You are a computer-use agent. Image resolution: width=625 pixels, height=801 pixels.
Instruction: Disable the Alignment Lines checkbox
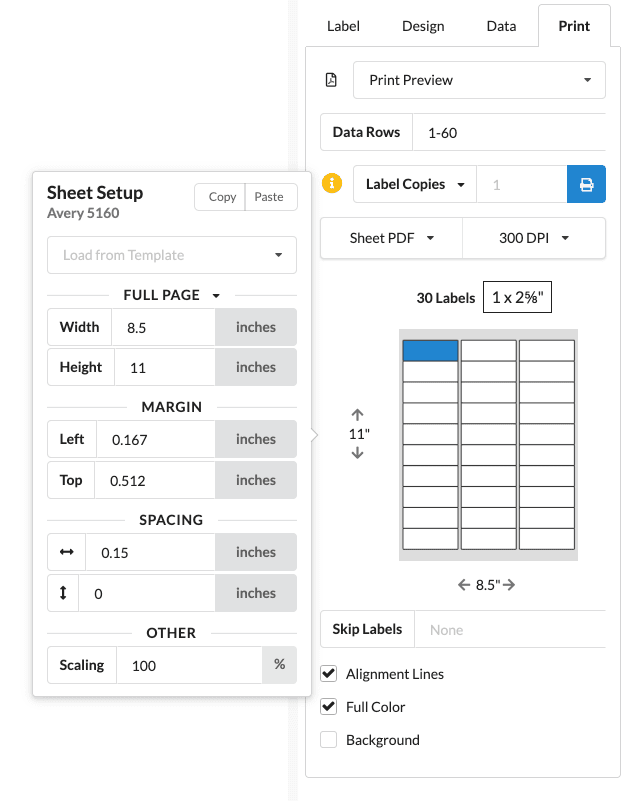tap(329, 674)
